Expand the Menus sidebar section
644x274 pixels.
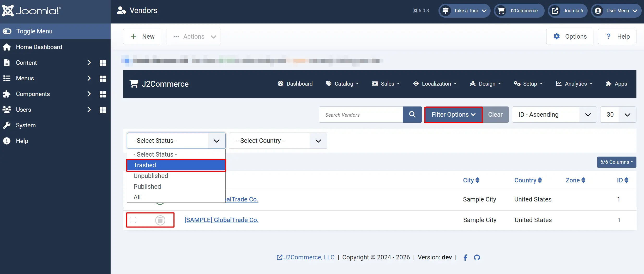coord(89,78)
